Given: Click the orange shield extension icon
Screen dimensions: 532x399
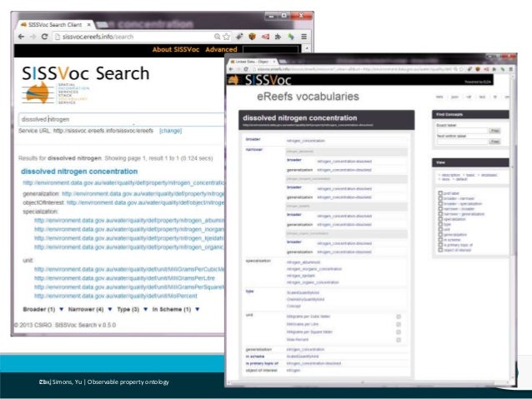Looking at the screenshot, I should coord(252,37).
